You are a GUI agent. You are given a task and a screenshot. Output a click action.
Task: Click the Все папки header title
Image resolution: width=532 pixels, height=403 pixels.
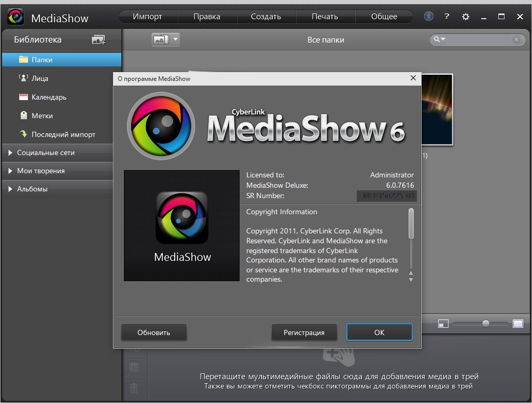pos(326,40)
